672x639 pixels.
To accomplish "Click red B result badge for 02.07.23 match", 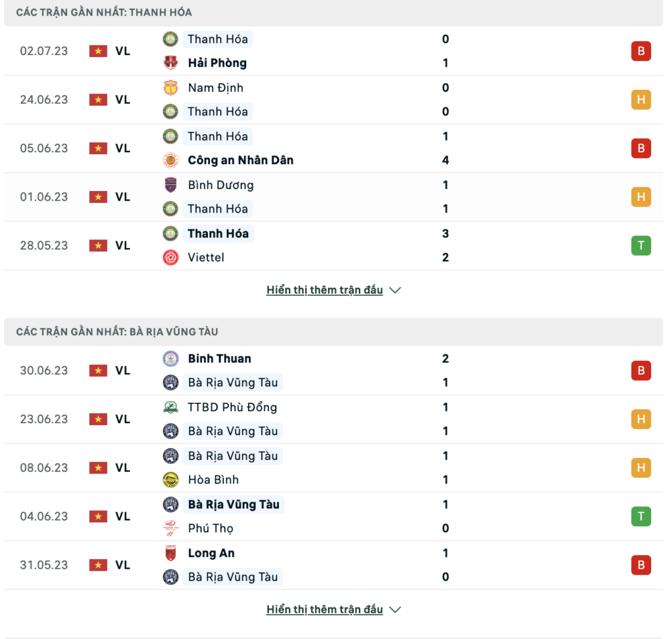I will tap(640, 51).
